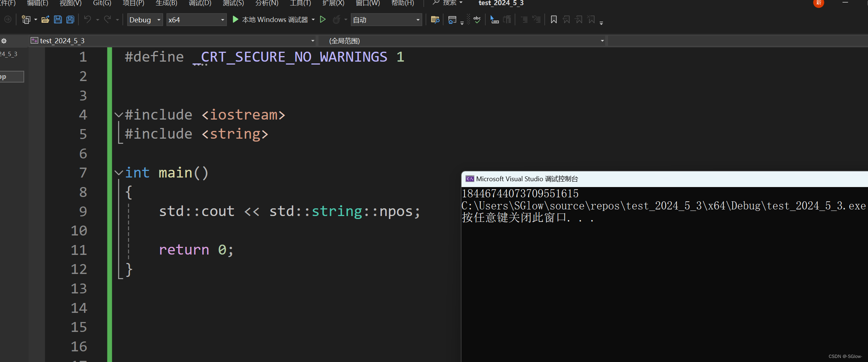Collapse the #include region at line 4
This screenshot has height=362, width=868.
(x=118, y=114)
